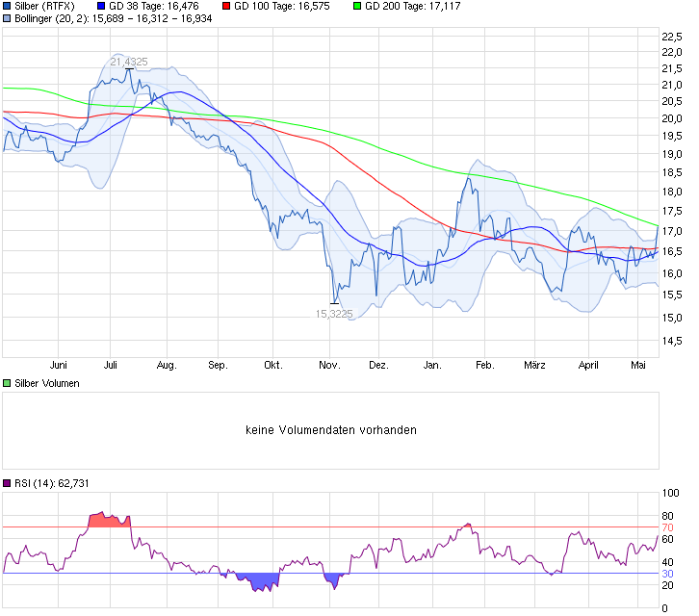The width and height of the screenshot is (699, 616).
Task: Click the 100 RSI axis value
Action: pyautogui.click(x=670, y=493)
